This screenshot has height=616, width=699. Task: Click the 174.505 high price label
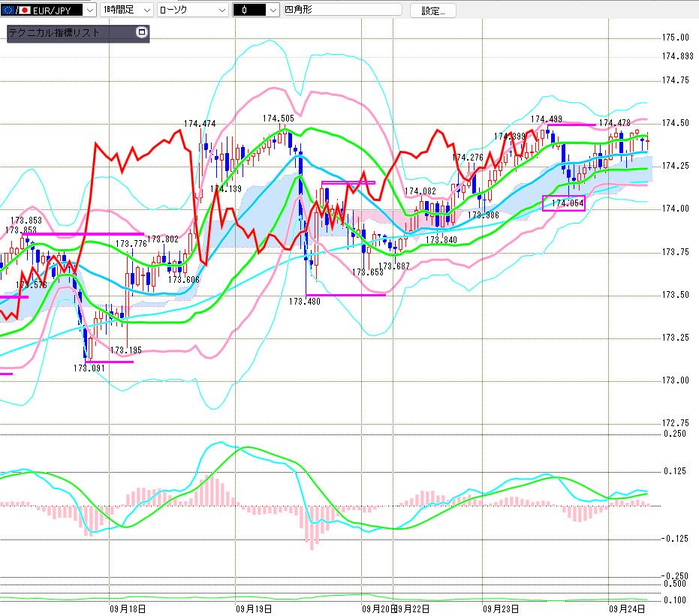click(278, 118)
